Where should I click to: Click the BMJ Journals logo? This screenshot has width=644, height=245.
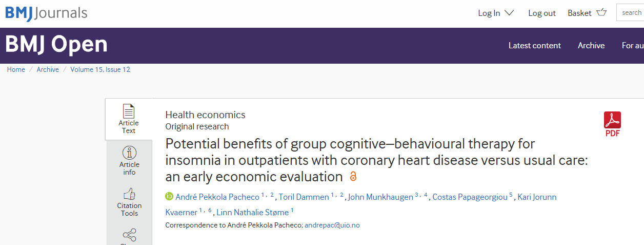(46, 13)
